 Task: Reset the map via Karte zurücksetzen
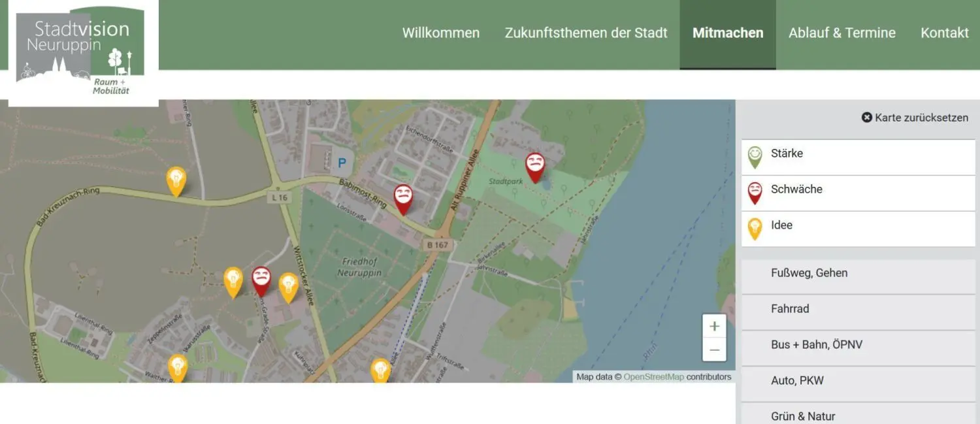921,118
